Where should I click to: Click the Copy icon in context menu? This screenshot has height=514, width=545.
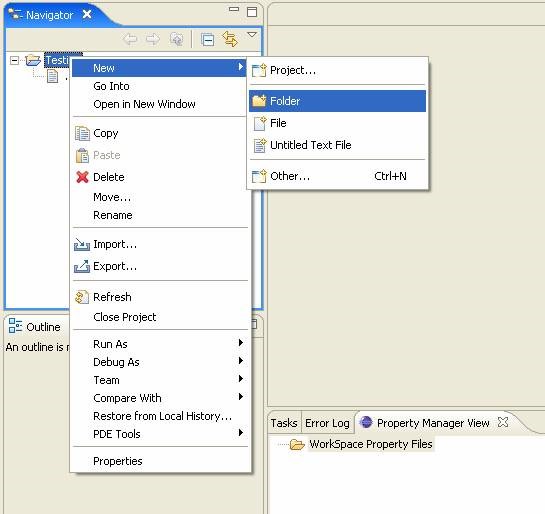point(82,133)
